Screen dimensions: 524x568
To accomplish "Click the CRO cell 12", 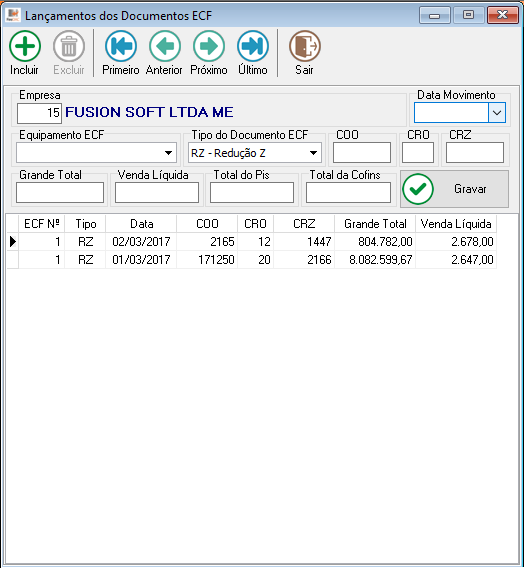I will click(x=256, y=242).
